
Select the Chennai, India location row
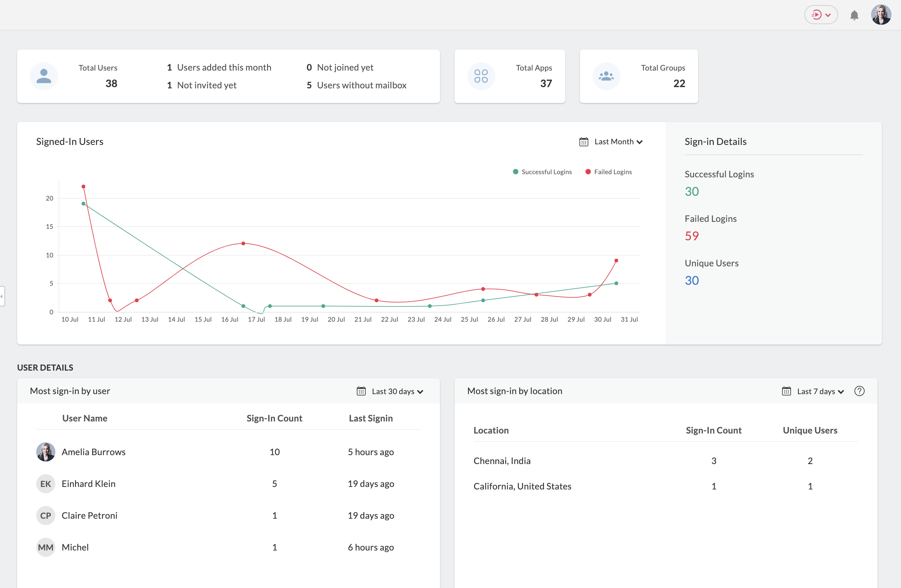502,461
